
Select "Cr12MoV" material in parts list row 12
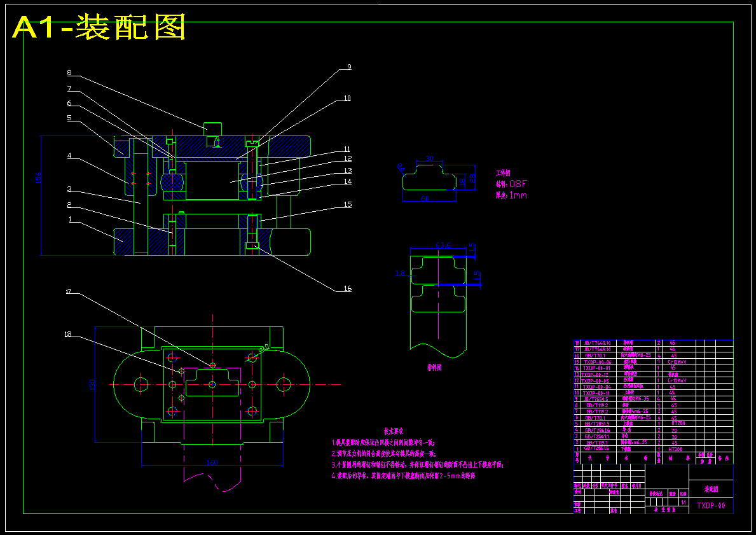(677, 380)
